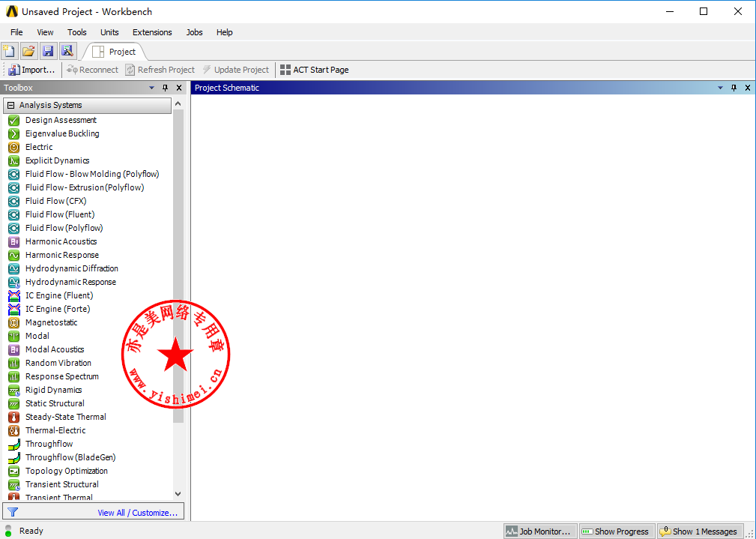The width and height of the screenshot is (756, 539).
Task: Click the Design Assessment system icon
Action: (x=14, y=120)
